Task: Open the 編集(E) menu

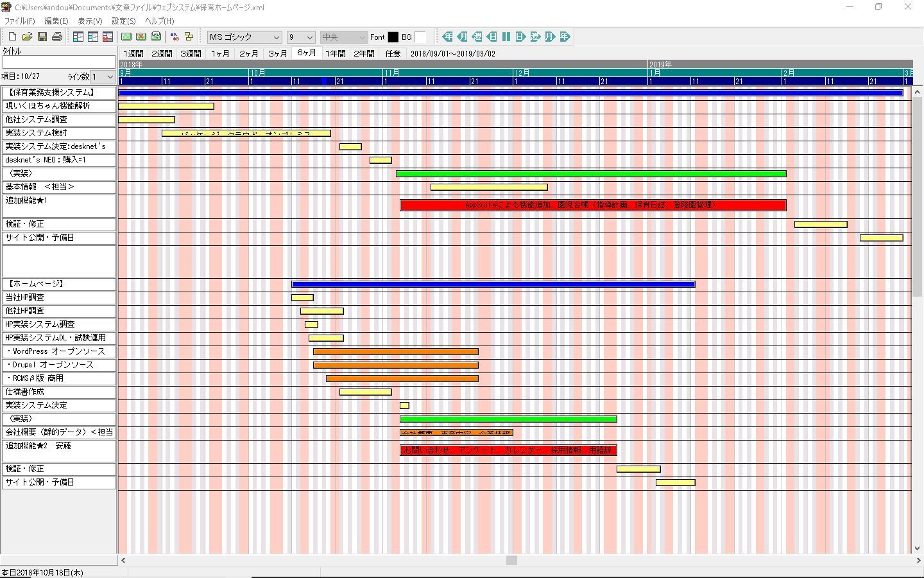Action: pyautogui.click(x=56, y=21)
